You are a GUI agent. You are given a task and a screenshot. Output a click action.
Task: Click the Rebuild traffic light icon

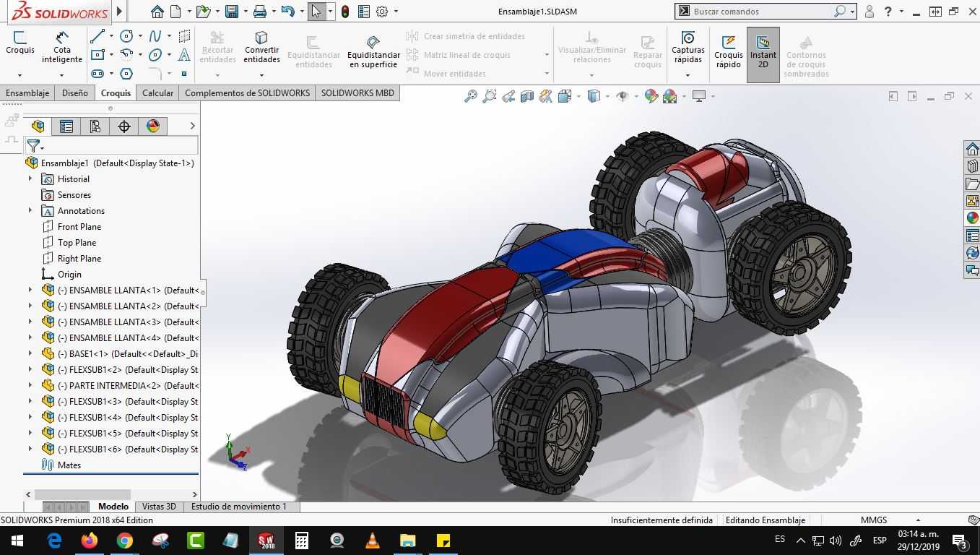345,12
